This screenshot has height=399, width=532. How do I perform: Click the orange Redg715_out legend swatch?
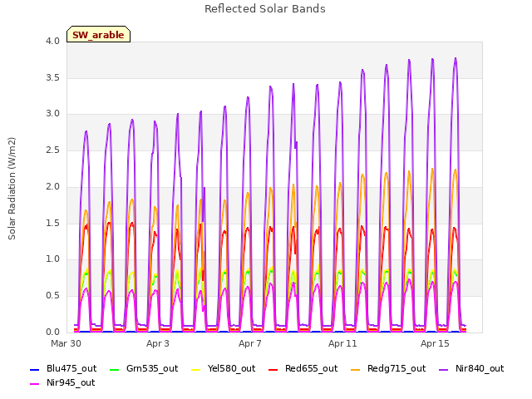click(356, 369)
